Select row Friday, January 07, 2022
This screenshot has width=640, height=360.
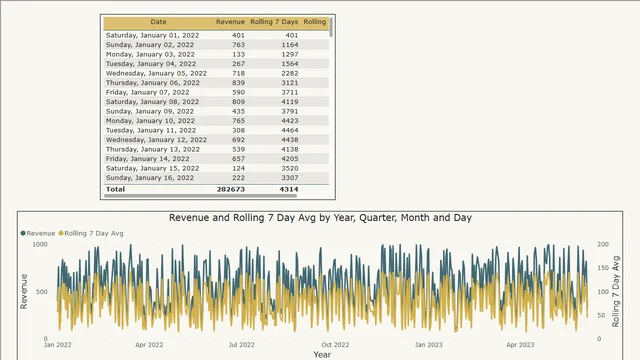[216, 92]
